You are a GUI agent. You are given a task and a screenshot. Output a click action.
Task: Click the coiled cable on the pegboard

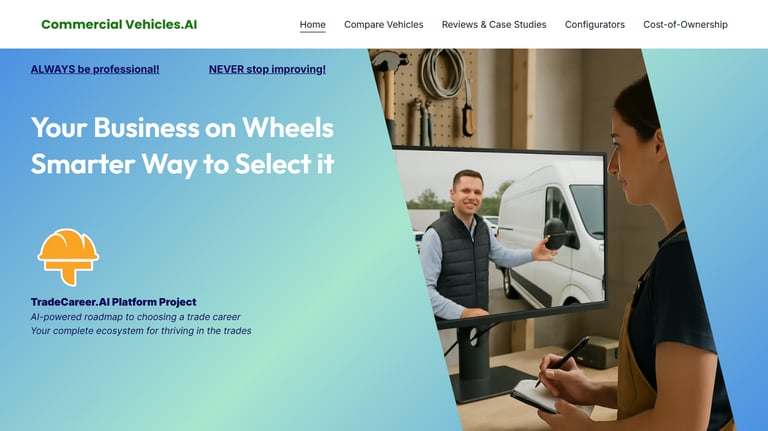pyautogui.click(x=443, y=73)
